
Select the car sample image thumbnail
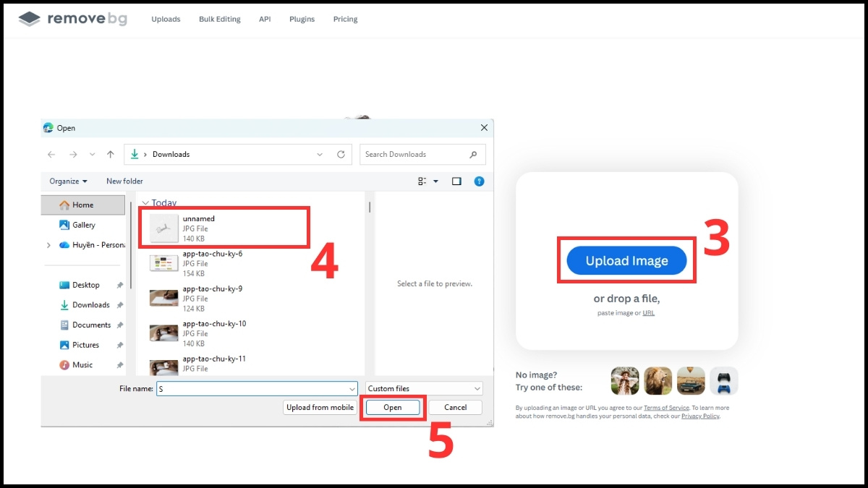point(691,381)
